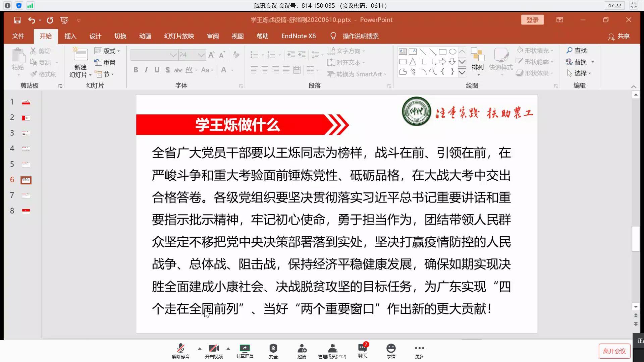Click the Invite participant icon
The width and height of the screenshot is (644, 362).
[302, 348]
